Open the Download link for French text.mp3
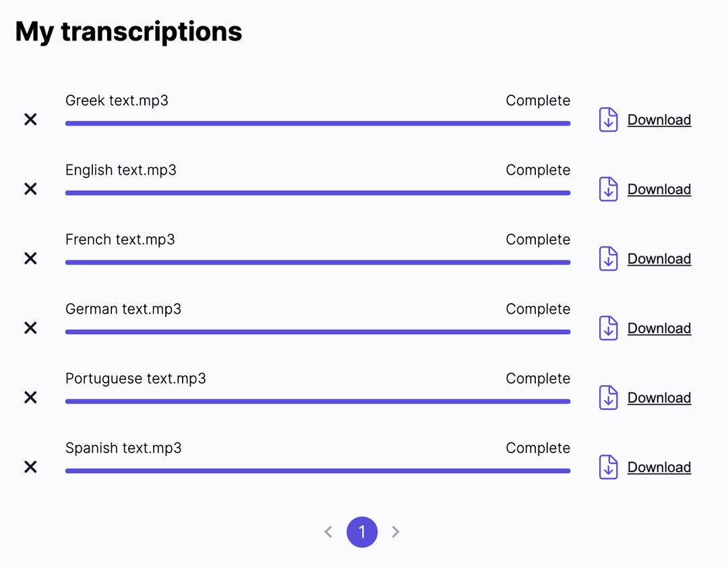The height and width of the screenshot is (568, 728). click(x=659, y=258)
